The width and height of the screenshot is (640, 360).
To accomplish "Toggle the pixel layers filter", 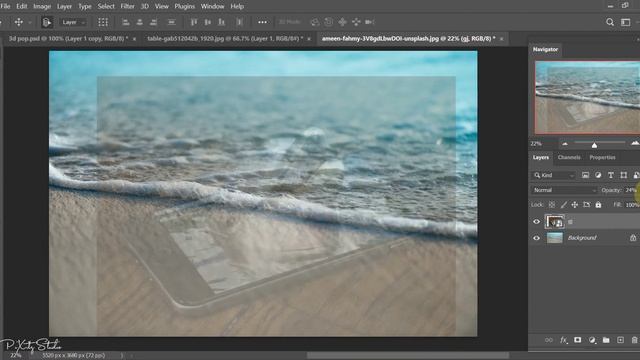I will point(585,176).
